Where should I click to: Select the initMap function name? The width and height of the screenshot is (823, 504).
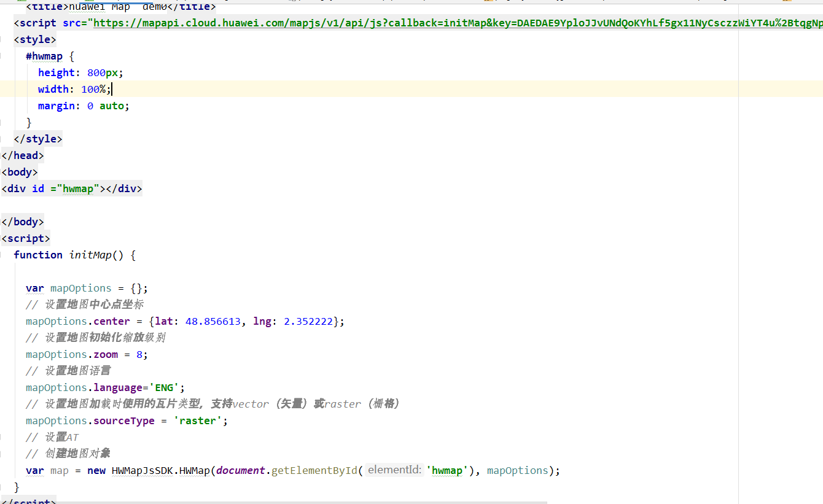(x=90, y=255)
